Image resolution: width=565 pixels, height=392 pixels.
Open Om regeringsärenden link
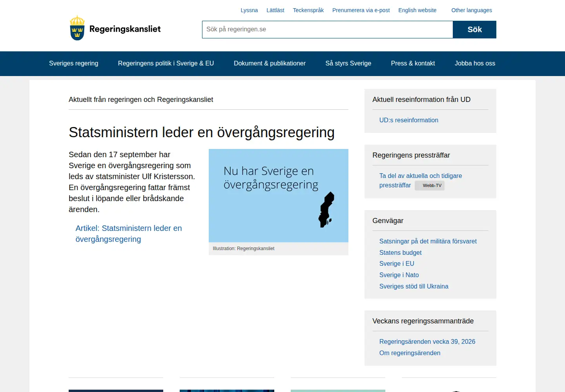point(410,353)
